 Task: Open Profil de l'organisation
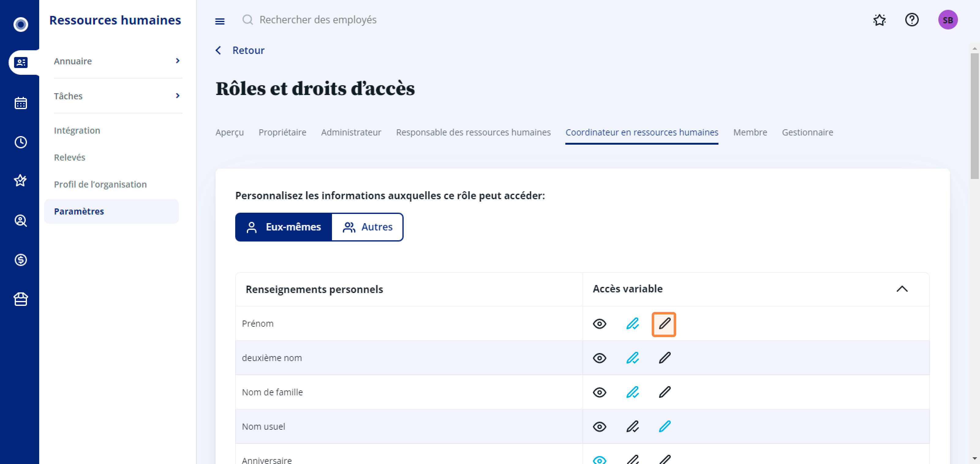[x=100, y=184]
